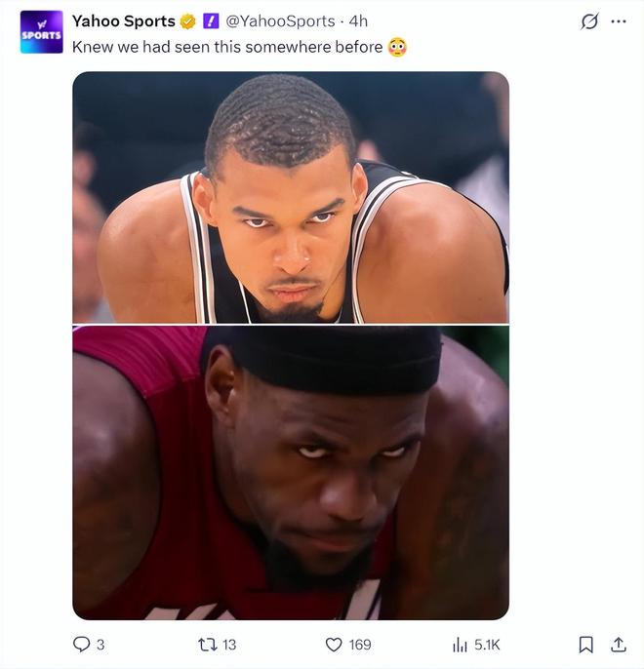644x669 pixels.
Task: Click the share upload icon
Action: coord(618,645)
